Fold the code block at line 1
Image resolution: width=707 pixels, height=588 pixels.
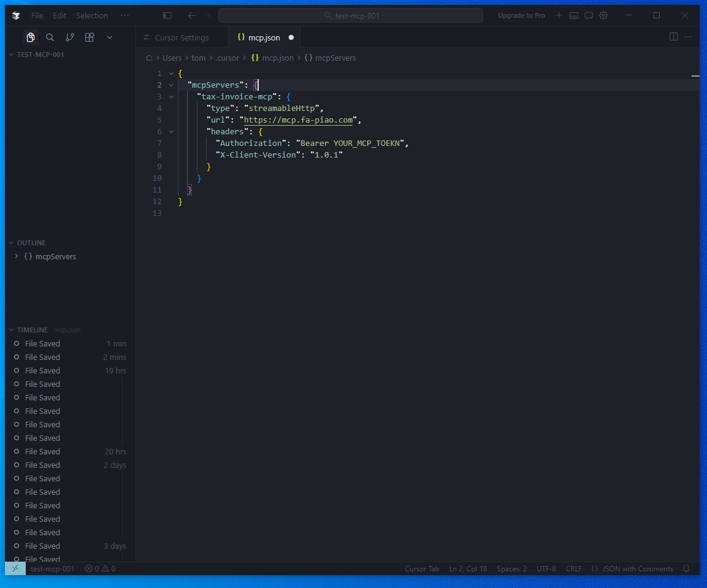[171, 73]
